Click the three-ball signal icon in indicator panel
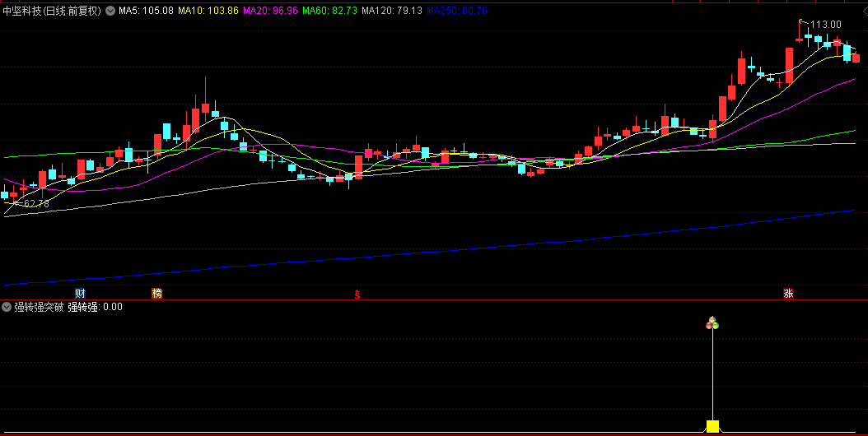This screenshot has height=436, width=868. click(x=712, y=323)
